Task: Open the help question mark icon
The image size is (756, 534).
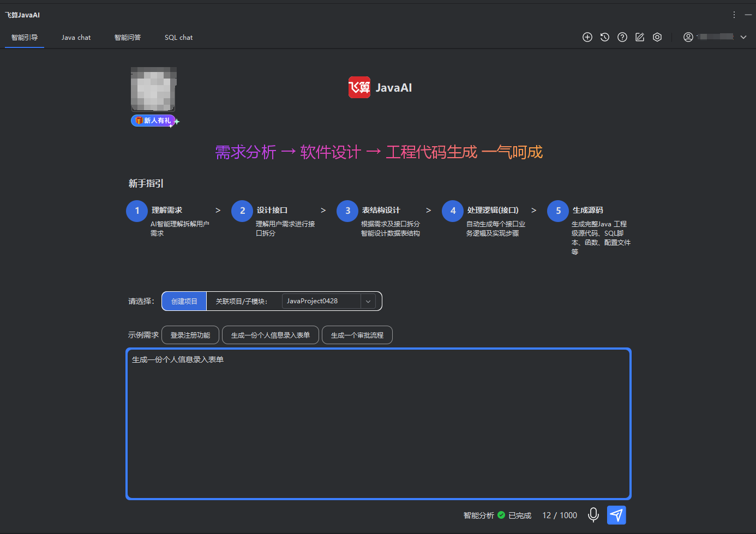Action: click(622, 37)
